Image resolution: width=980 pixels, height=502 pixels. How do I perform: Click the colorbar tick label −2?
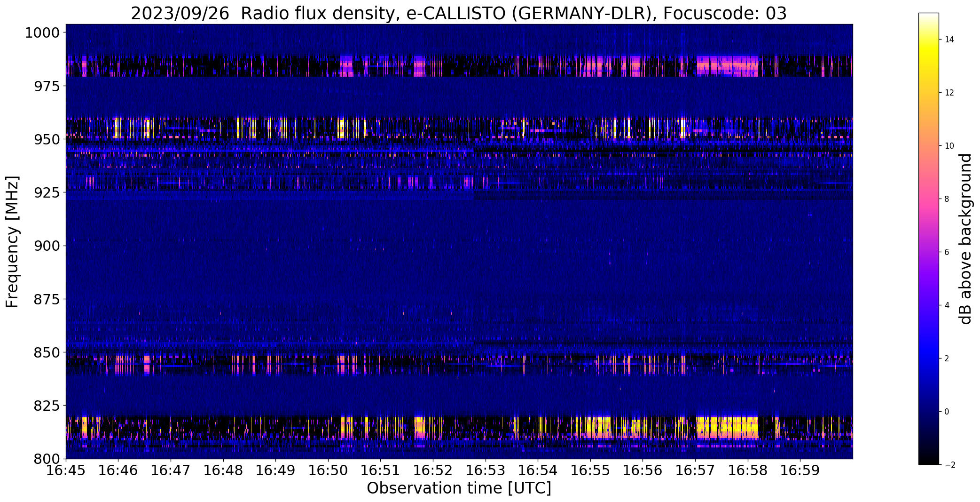(949, 465)
